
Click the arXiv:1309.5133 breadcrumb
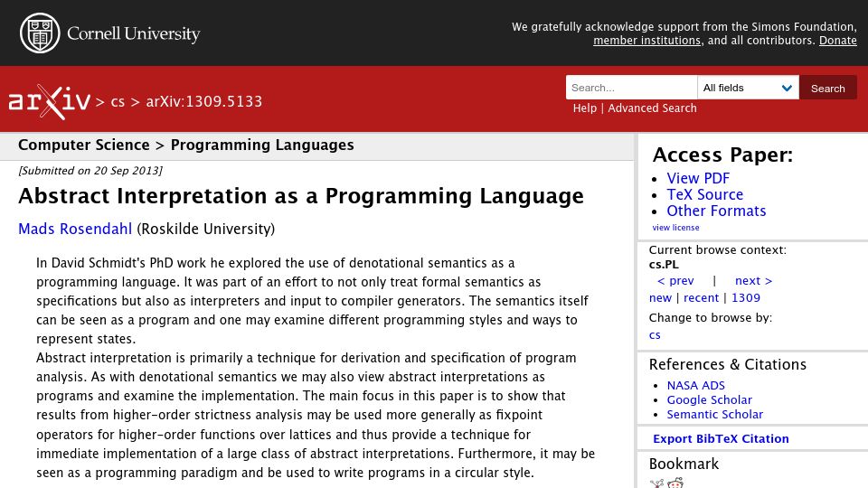(203, 102)
